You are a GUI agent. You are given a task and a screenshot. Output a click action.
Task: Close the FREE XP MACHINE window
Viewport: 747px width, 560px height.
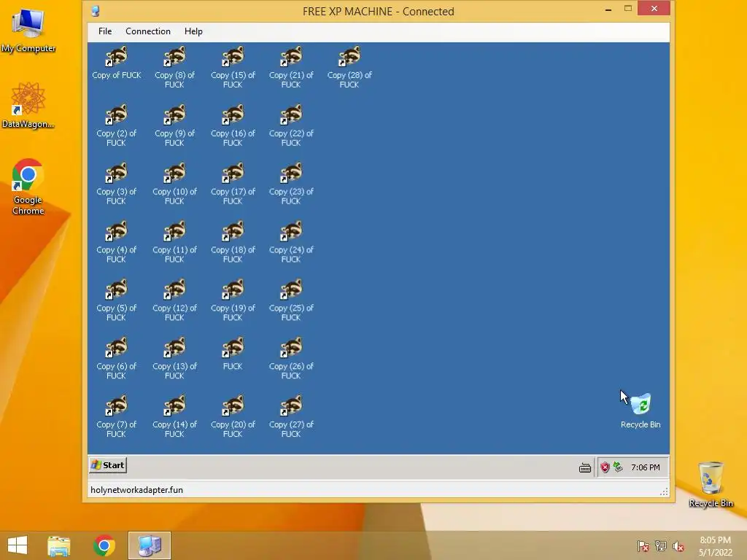[x=654, y=9]
